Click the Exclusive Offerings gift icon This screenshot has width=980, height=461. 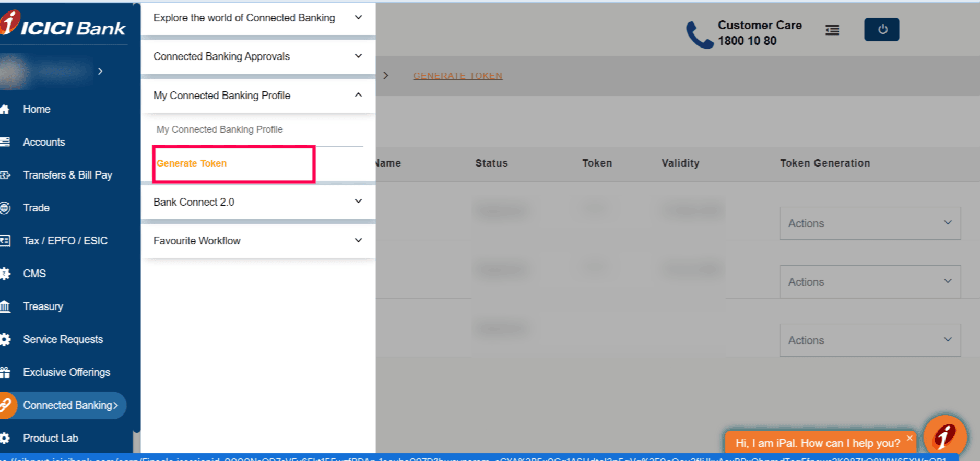(x=5, y=372)
